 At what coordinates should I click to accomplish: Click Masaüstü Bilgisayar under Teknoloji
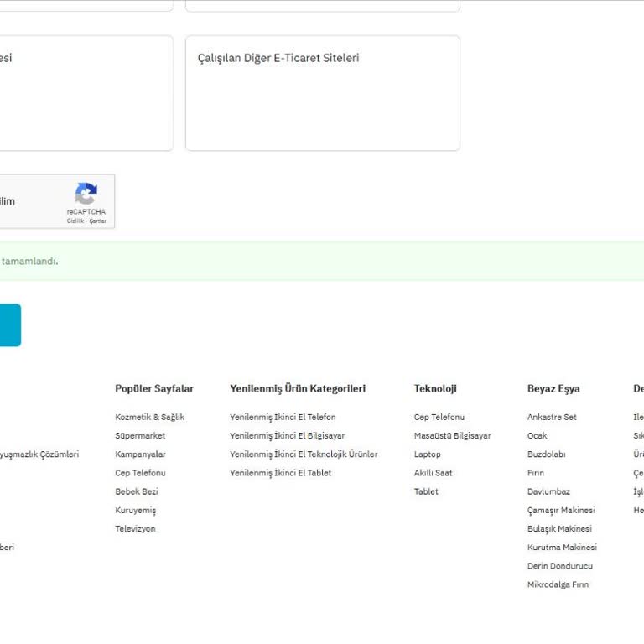coord(452,435)
